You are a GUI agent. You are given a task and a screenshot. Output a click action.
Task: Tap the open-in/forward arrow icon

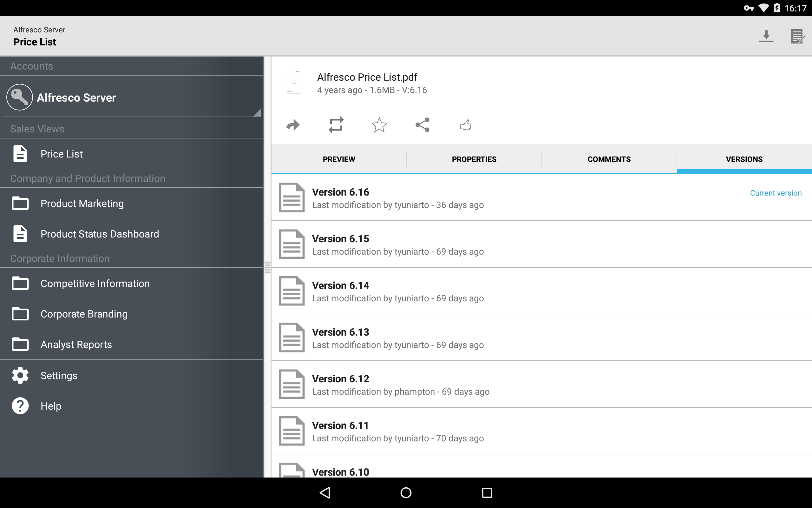[293, 125]
